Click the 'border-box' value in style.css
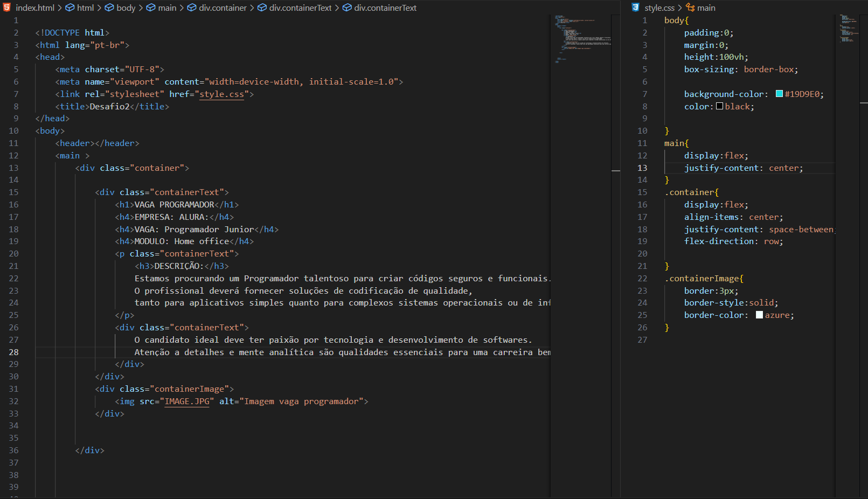Image resolution: width=868 pixels, height=499 pixels. pos(769,70)
